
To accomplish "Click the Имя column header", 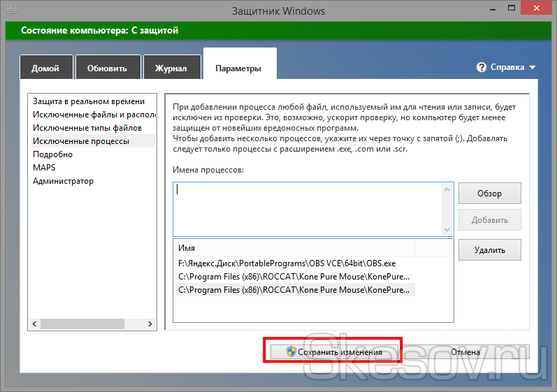I will (x=294, y=248).
